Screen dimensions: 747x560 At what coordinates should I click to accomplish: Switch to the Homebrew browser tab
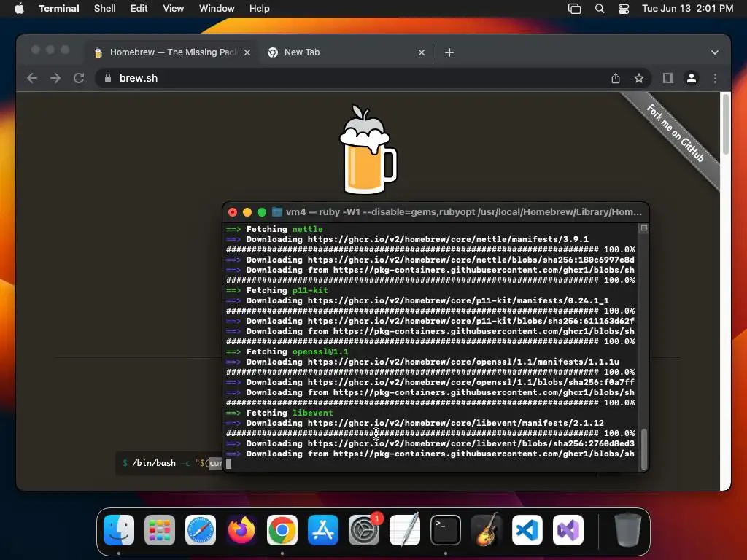click(x=172, y=52)
